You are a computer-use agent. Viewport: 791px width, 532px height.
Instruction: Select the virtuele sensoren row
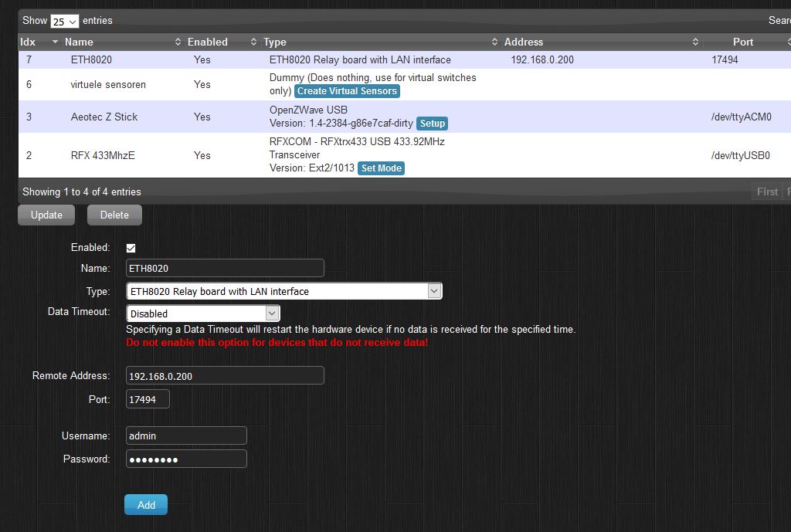click(x=405, y=84)
